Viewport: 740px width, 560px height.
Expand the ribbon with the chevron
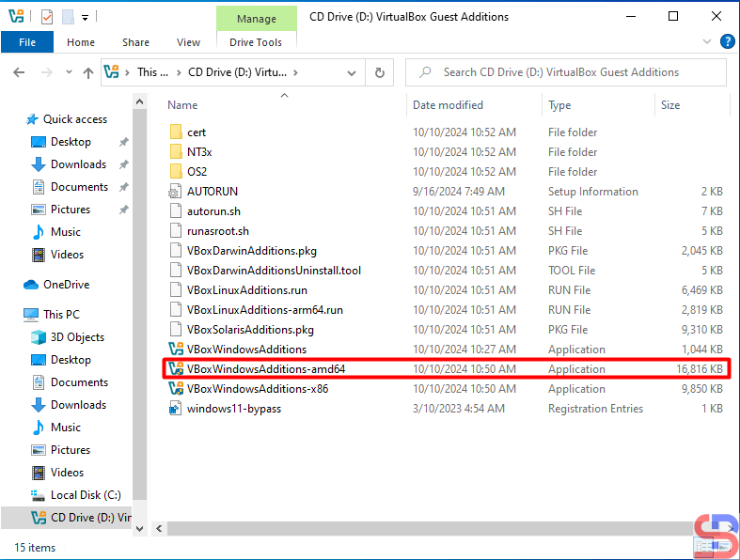click(708, 42)
